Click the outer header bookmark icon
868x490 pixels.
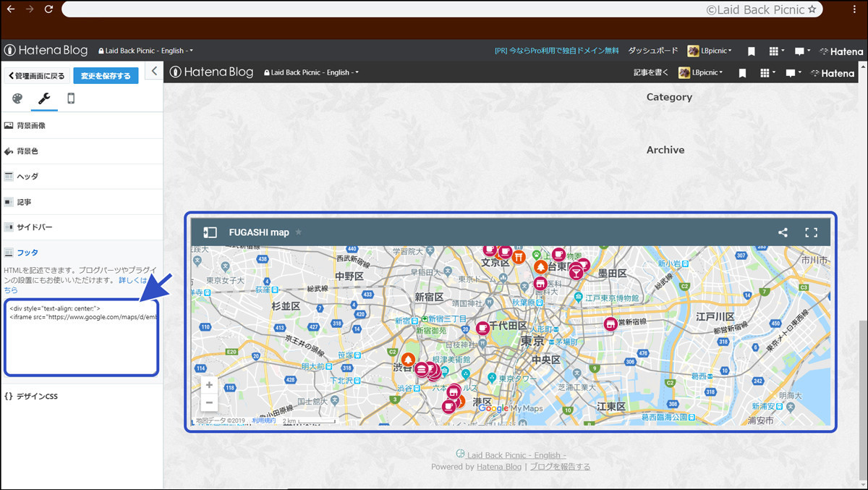[x=752, y=51]
